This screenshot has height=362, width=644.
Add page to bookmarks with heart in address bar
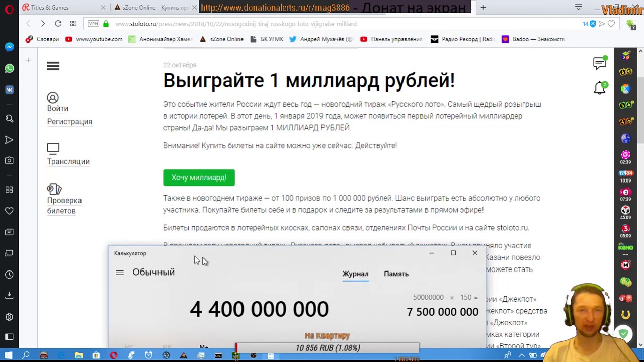pos(611,24)
